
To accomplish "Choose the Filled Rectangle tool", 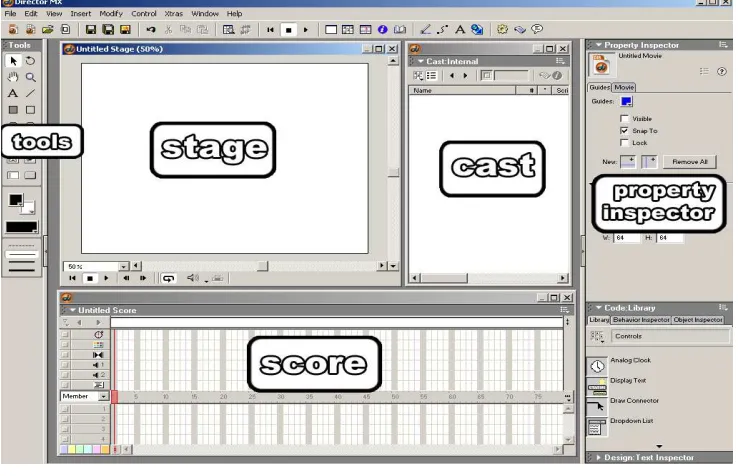I will pyautogui.click(x=13, y=110).
